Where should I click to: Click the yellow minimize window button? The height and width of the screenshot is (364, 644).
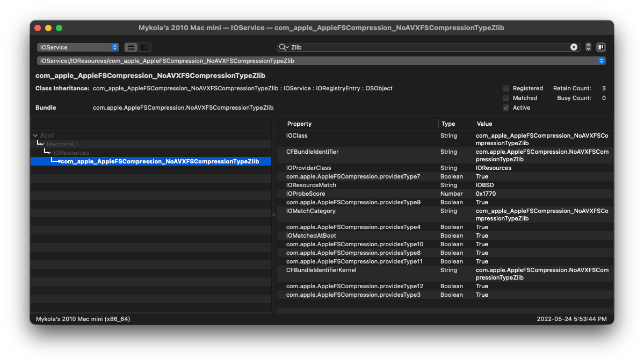point(48,28)
